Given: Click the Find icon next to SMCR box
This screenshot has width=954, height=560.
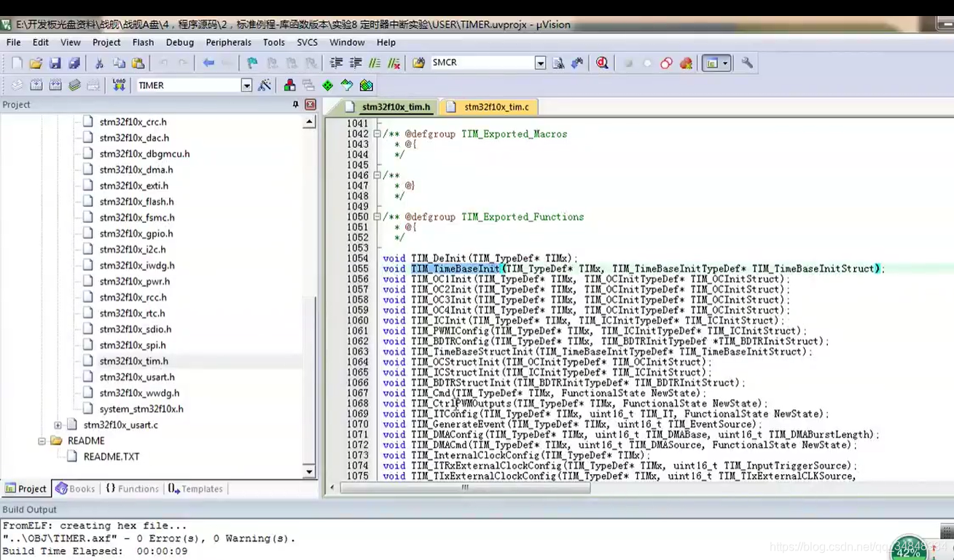Looking at the screenshot, I should pyautogui.click(x=558, y=63).
